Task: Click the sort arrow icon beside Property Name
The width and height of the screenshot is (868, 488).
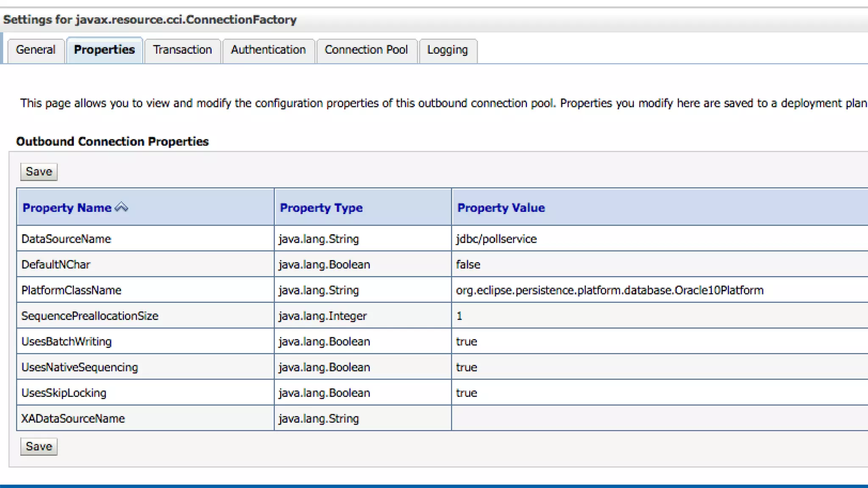Action: pyautogui.click(x=121, y=207)
